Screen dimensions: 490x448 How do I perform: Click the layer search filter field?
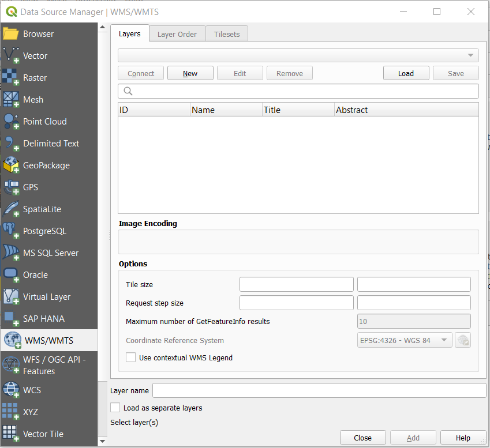(298, 91)
